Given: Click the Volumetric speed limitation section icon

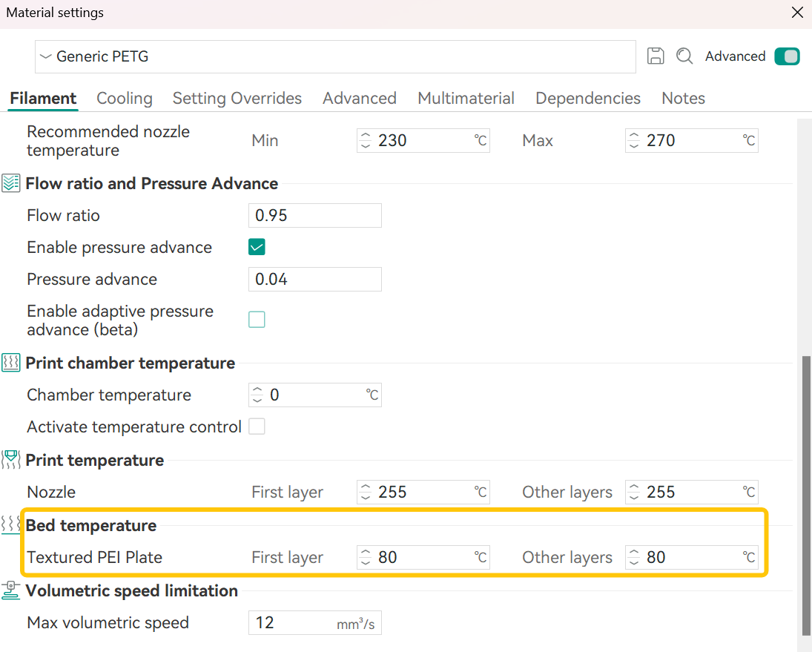Looking at the screenshot, I should 11,591.
